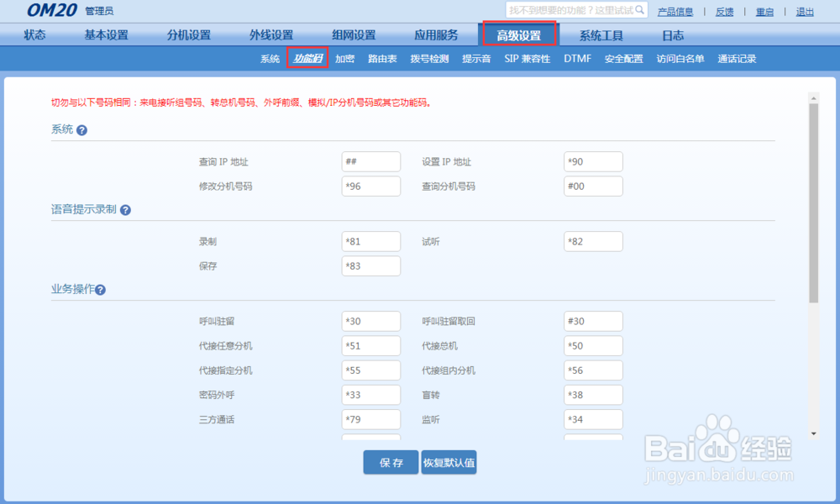Switch to the 通话记录 sub-tab
Image resolution: width=840 pixels, height=504 pixels.
[x=736, y=58]
